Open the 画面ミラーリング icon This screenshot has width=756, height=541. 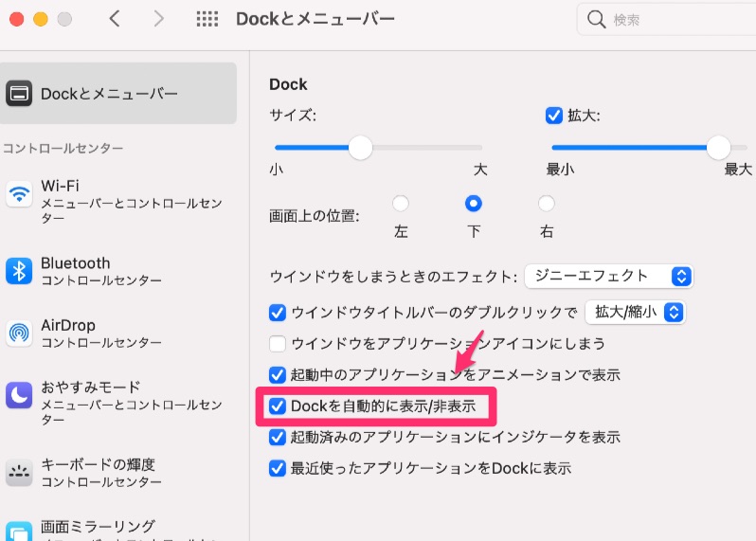[x=19, y=532]
